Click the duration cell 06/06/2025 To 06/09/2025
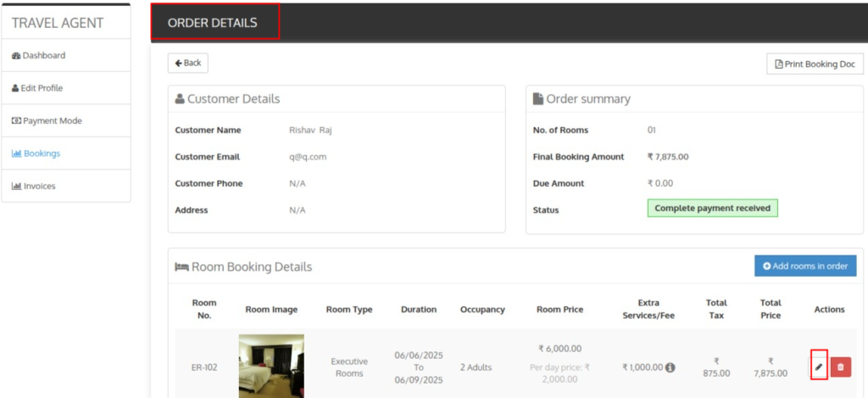 tap(419, 367)
